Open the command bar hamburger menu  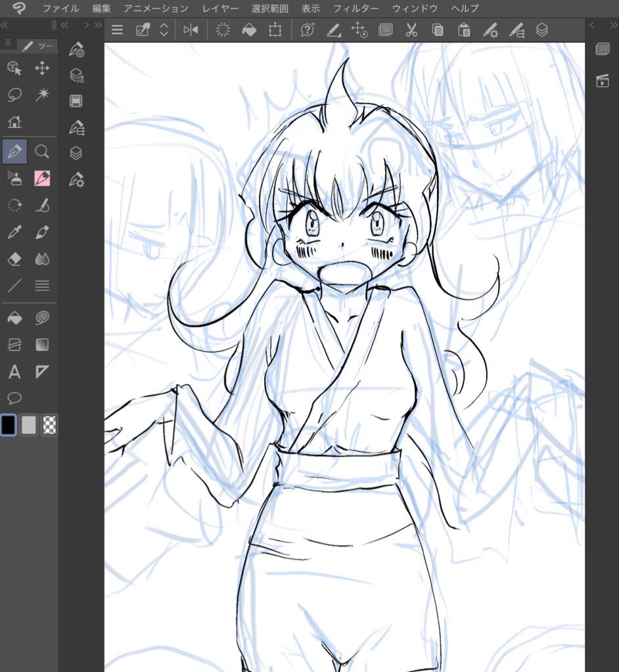pos(117,30)
